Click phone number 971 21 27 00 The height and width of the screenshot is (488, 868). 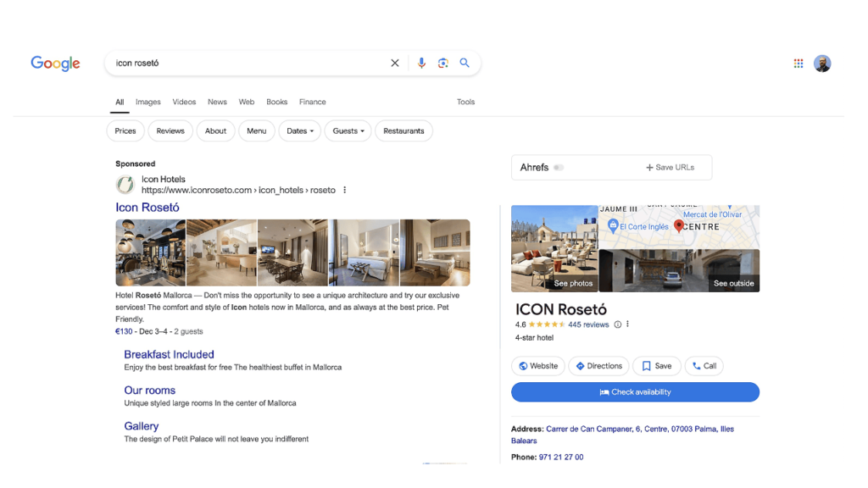[x=561, y=457]
